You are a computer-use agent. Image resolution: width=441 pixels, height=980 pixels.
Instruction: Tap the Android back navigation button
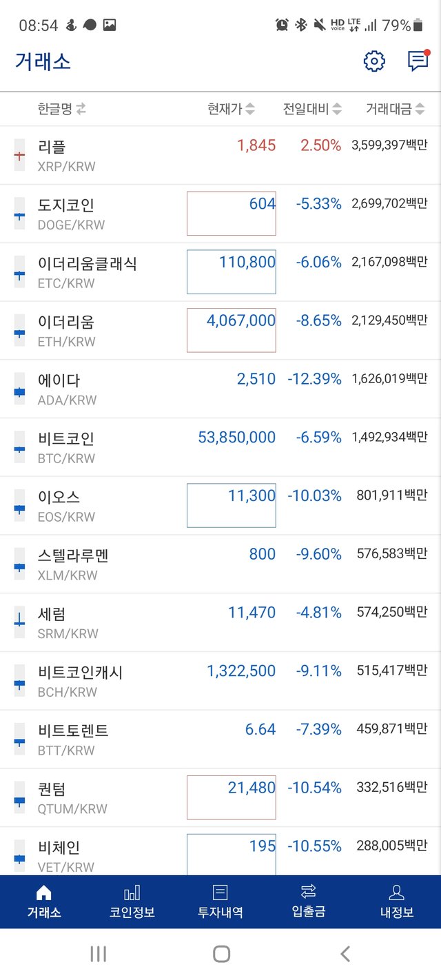point(345,954)
